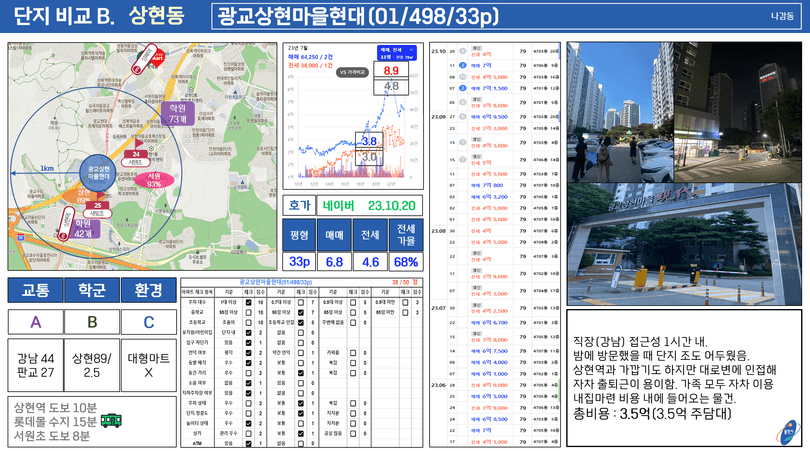Click the 호가 label box
Viewport: 810px width, 451px height.
click(299, 206)
